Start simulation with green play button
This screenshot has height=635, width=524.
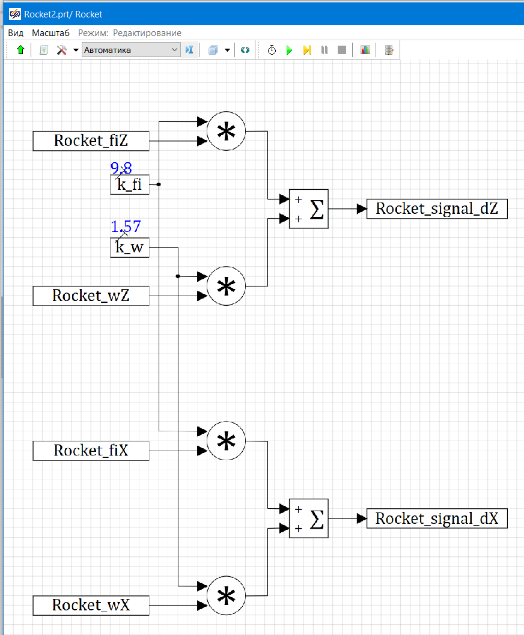289,50
